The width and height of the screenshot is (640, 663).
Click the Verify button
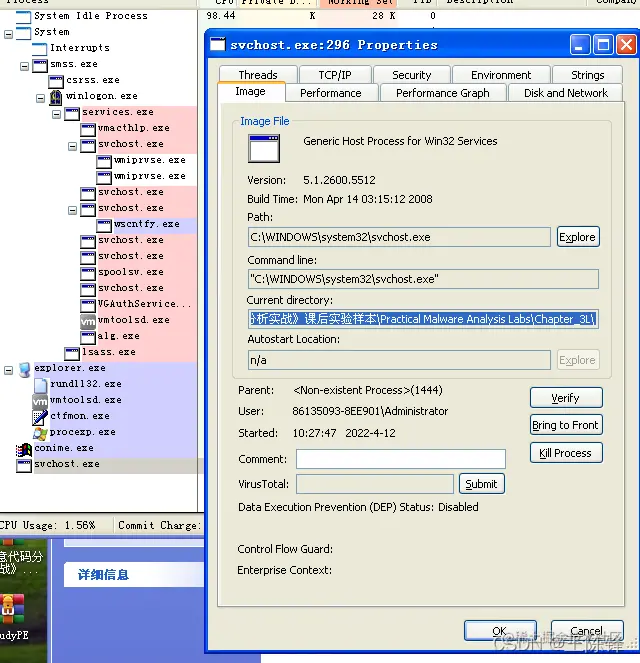pyautogui.click(x=566, y=397)
